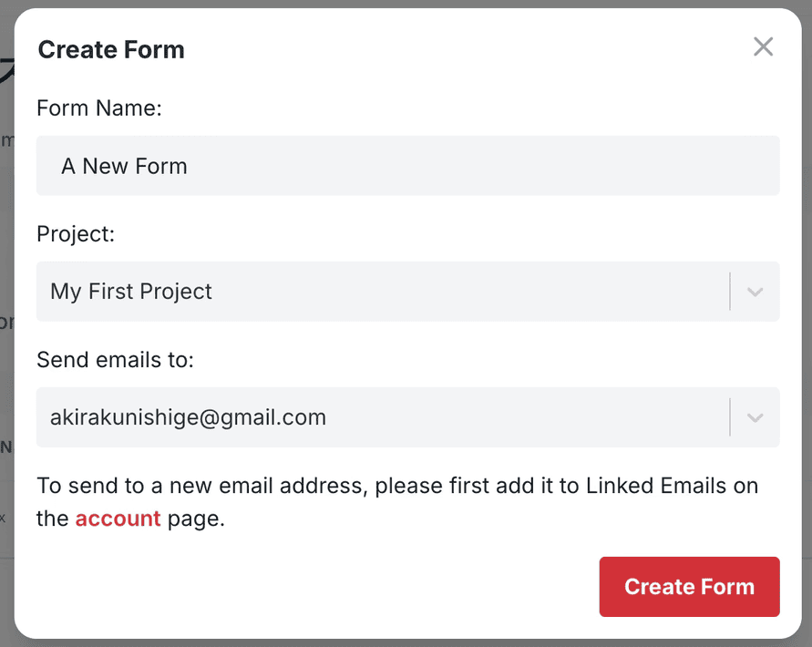
Task: Click the divider line in Project dropdown
Action: [730, 292]
